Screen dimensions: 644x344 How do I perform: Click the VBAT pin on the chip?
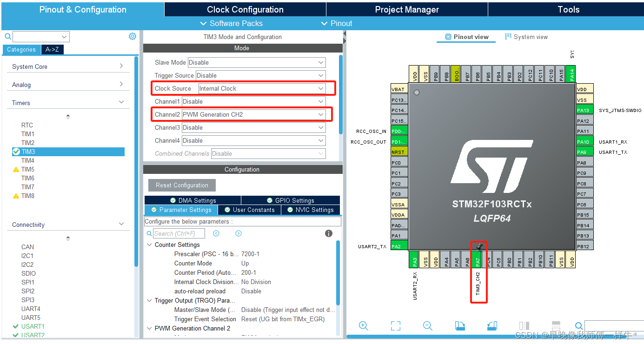point(399,89)
